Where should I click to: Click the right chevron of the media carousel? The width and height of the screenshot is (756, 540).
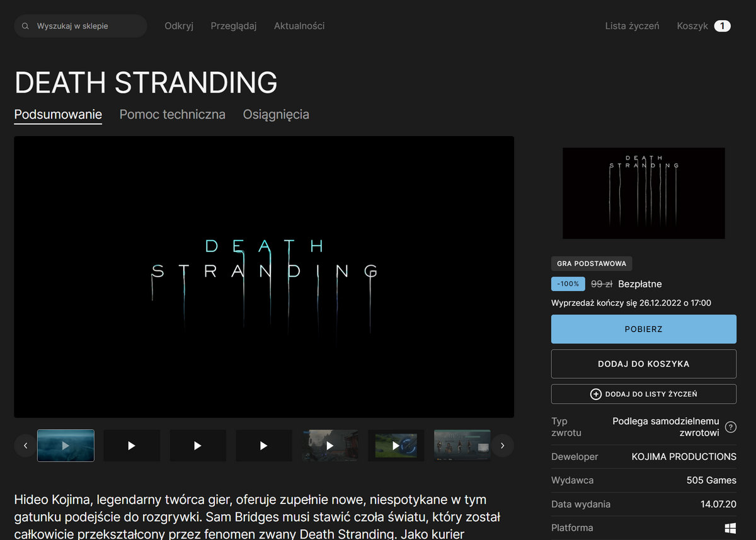click(x=502, y=445)
